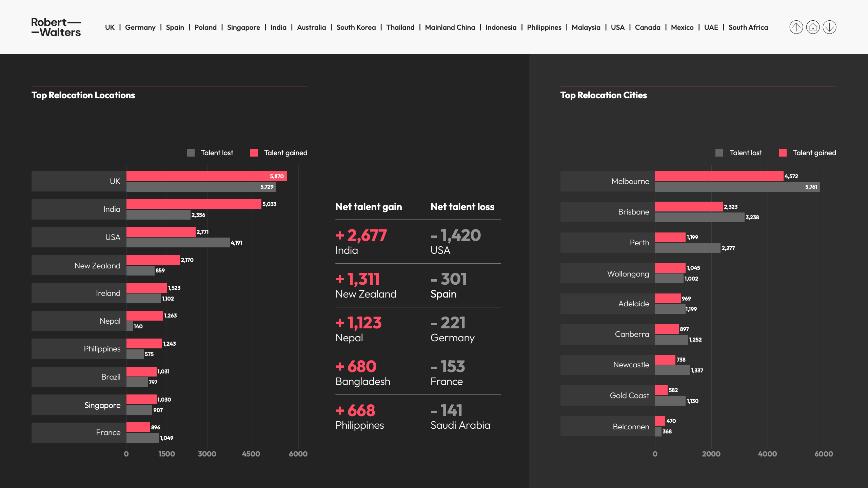Image resolution: width=868 pixels, height=488 pixels.
Task: Click the Robert Walters logo
Action: click(x=56, y=27)
